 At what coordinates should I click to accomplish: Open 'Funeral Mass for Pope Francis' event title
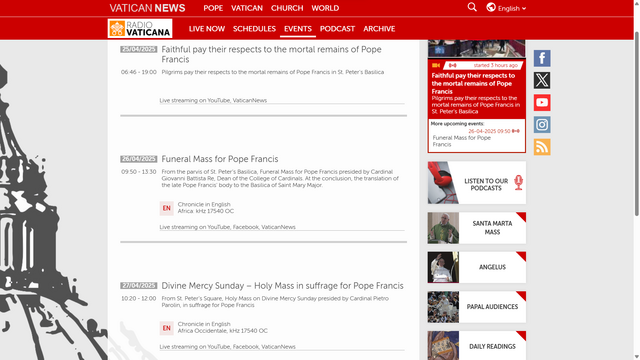click(x=220, y=159)
